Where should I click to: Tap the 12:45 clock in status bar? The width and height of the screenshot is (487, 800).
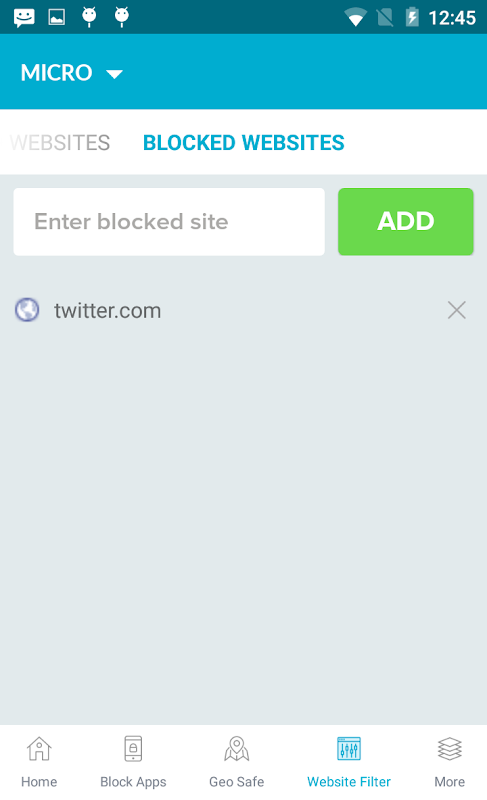coord(452,18)
